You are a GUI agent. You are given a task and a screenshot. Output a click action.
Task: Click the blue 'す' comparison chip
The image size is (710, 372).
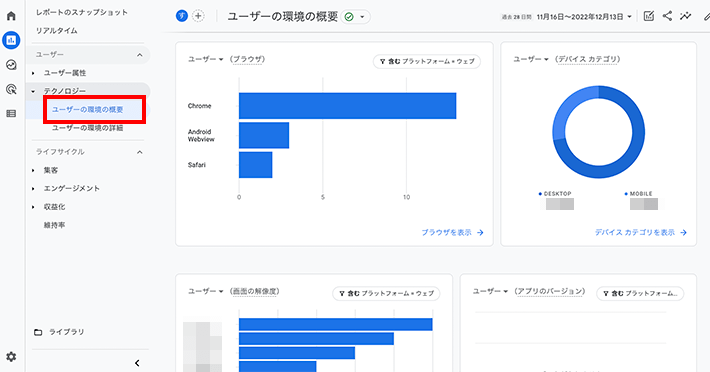coord(182,16)
